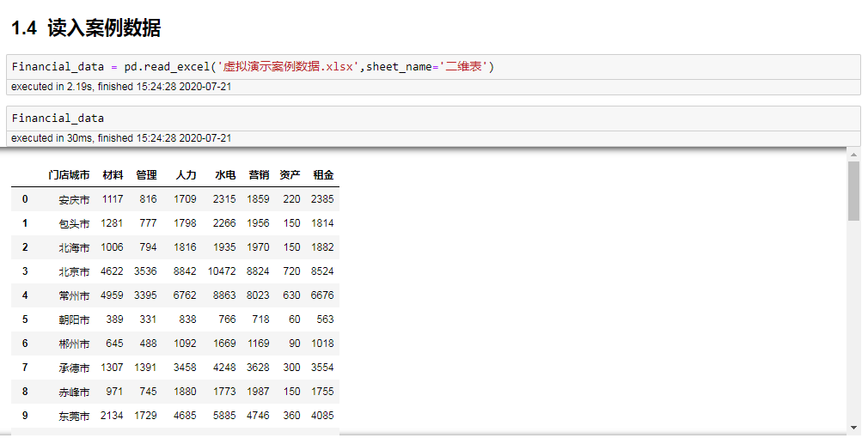This screenshot has height=444, width=868.
Task: Select the 安庆市 city cell
Action: (74, 199)
